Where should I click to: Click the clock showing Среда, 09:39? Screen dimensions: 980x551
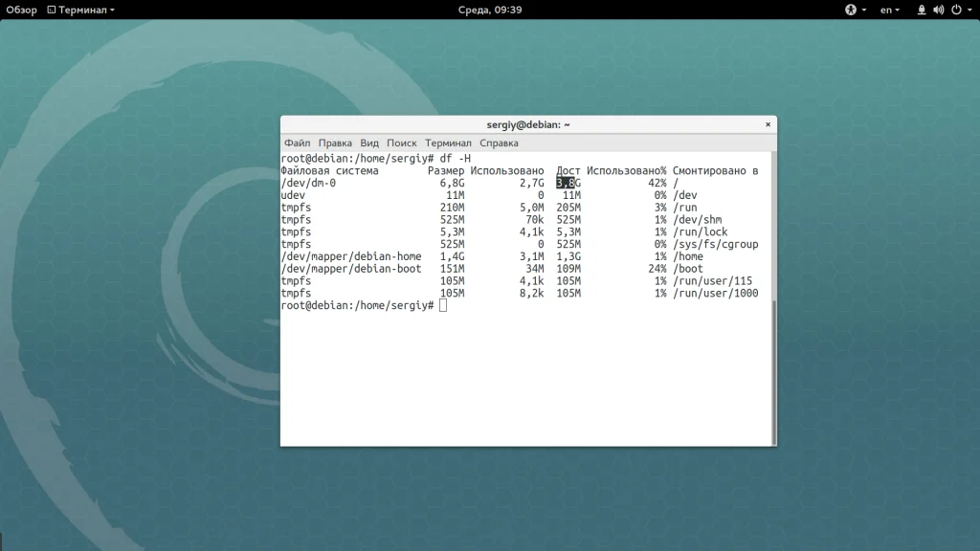pyautogui.click(x=489, y=10)
